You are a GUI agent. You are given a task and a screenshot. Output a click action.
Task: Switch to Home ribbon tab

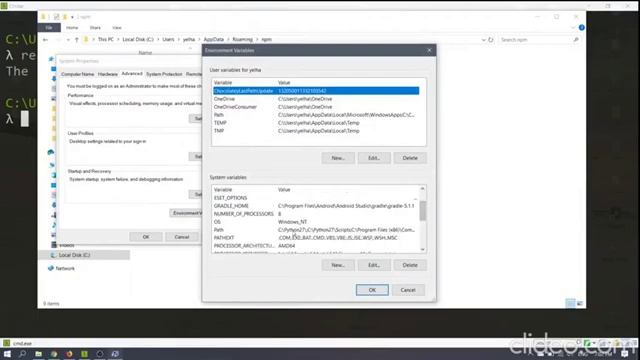pyautogui.click(x=72, y=27)
